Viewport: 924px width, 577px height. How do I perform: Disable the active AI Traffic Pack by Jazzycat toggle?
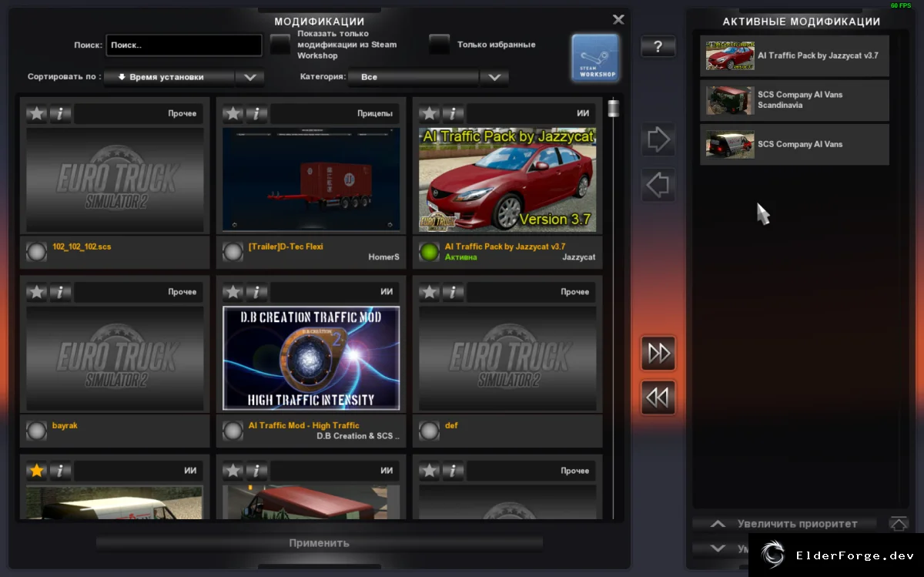[429, 252]
